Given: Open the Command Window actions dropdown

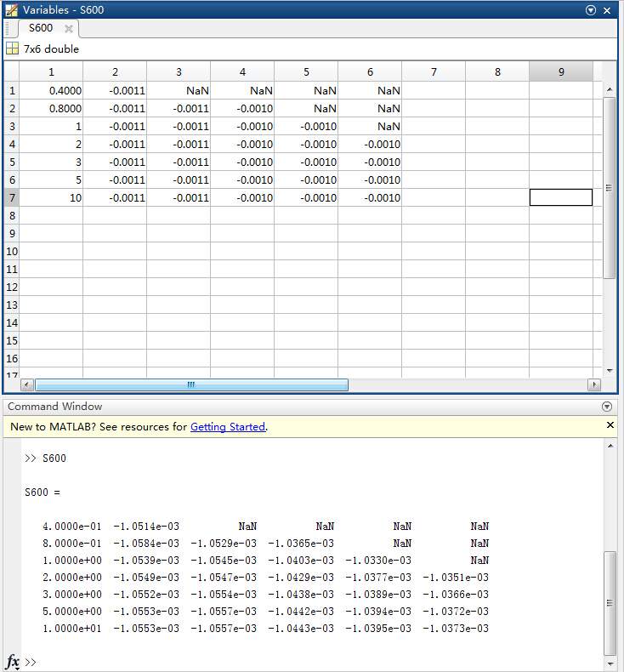Looking at the screenshot, I should (x=607, y=407).
